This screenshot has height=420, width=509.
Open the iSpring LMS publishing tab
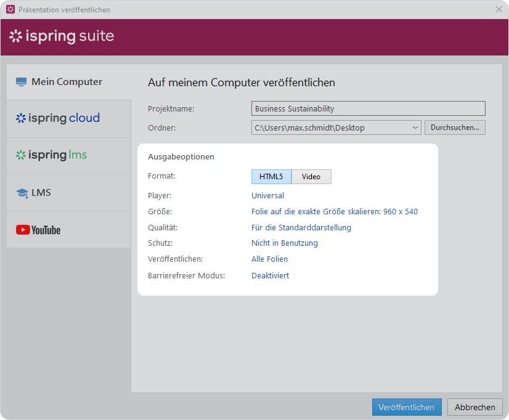[x=69, y=156]
